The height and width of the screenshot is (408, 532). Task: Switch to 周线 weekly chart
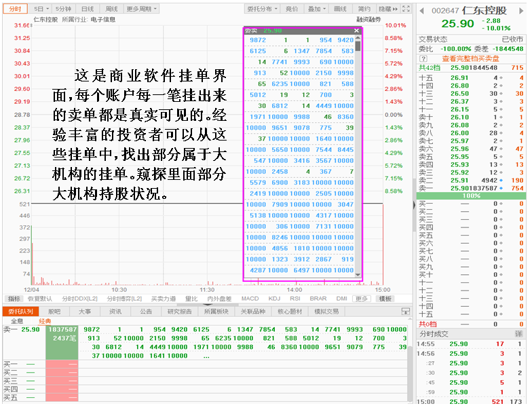click(111, 9)
